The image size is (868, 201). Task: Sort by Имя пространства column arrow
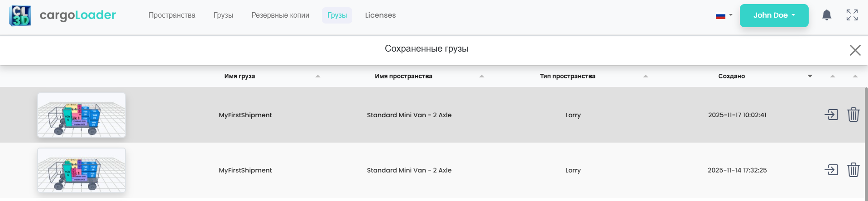(x=482, y=76)
